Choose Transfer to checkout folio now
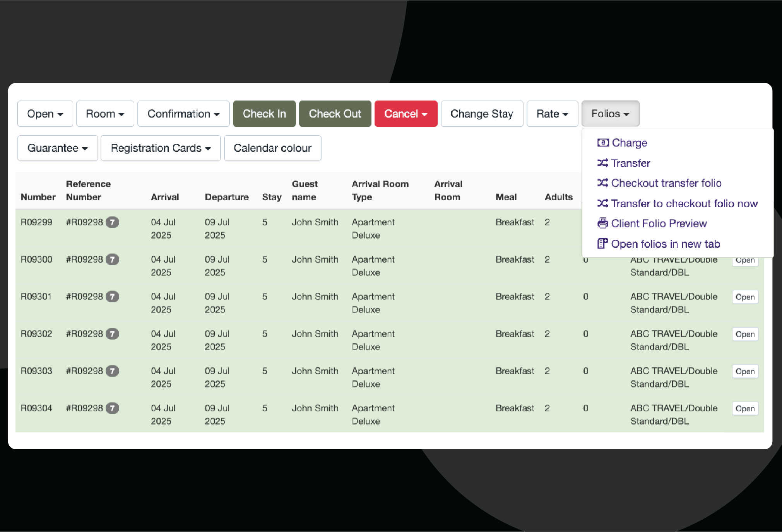 click(684, 203)
